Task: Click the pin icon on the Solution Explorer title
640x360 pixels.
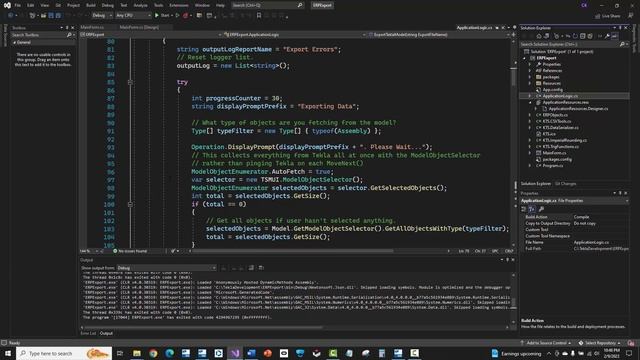Action: pos(620,28)
